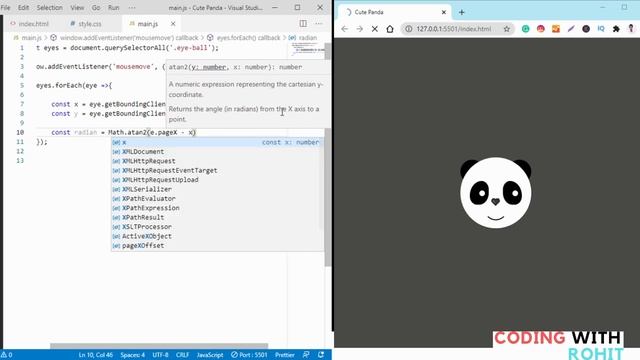Go to the browser home page
The height and width of the screenshot is (360, 640).
[x=390, y=29]
